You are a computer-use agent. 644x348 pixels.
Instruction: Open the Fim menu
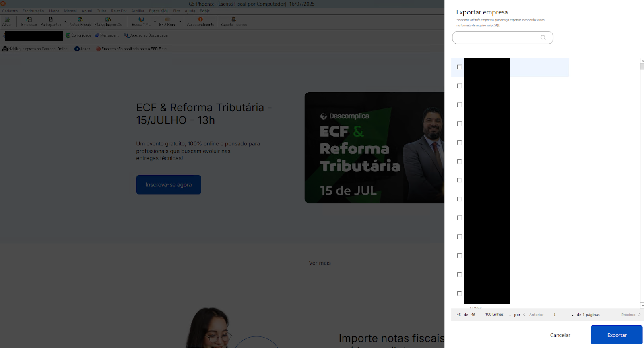[x=177, y=11]
